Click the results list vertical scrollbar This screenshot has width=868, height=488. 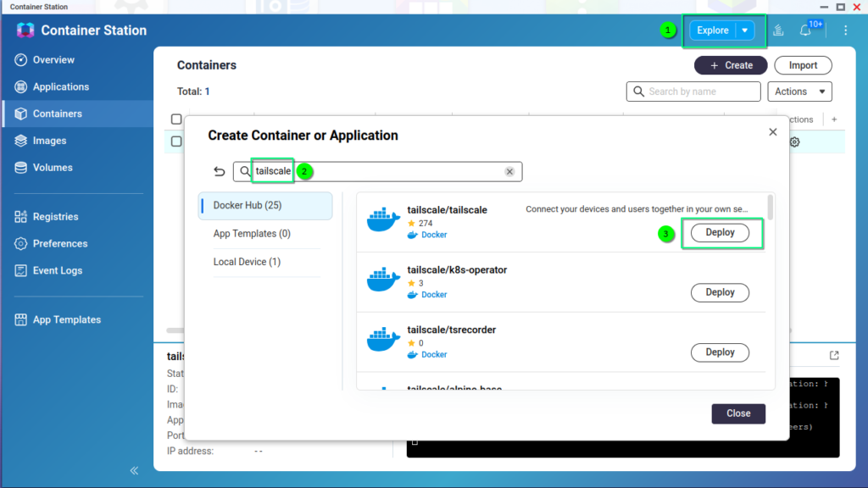pyautogui.click(x=770, y=208)
